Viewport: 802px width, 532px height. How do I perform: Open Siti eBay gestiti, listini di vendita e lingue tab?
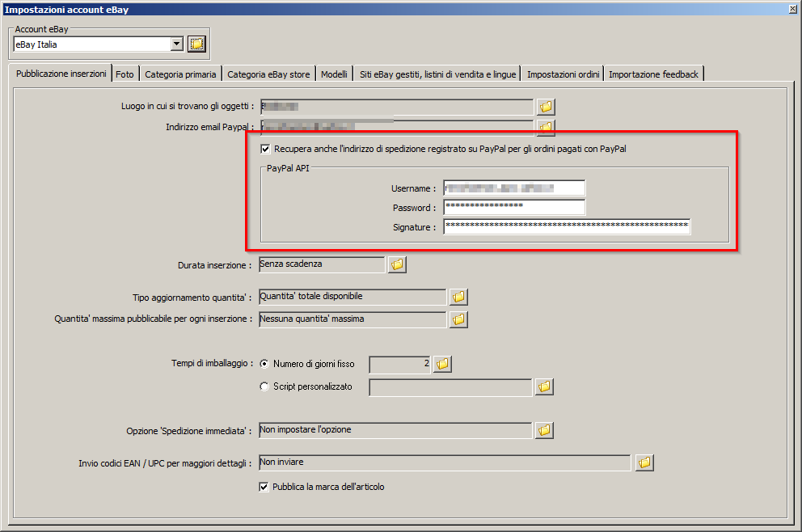[x=438, y=74]
